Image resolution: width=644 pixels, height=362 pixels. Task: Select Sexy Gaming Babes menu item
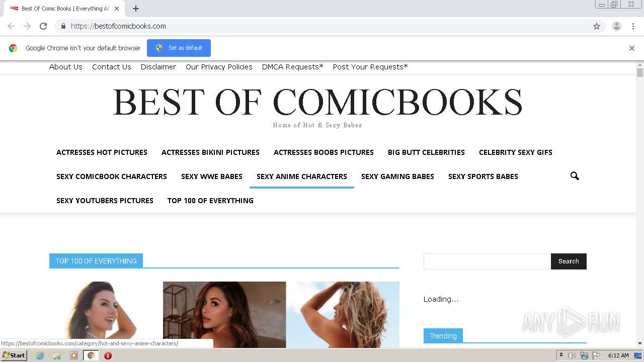[397, 176]
